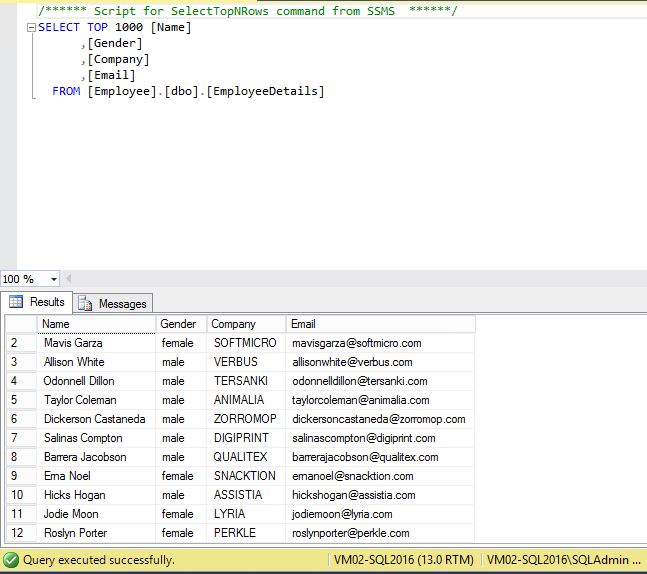Click the jodiemoon@lyria.com email cell

pos(342,514)
